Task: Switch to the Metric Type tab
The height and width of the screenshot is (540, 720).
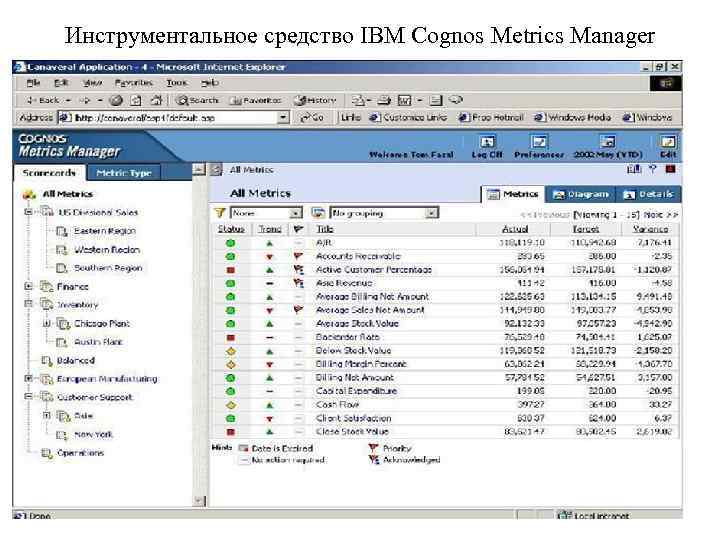Action: click(x=124, y=173)
